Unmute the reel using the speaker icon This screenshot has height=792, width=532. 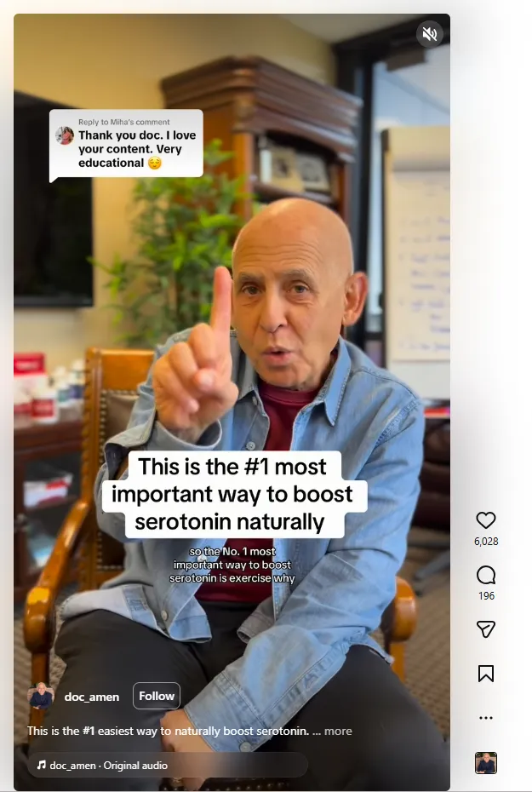(430, 34)
